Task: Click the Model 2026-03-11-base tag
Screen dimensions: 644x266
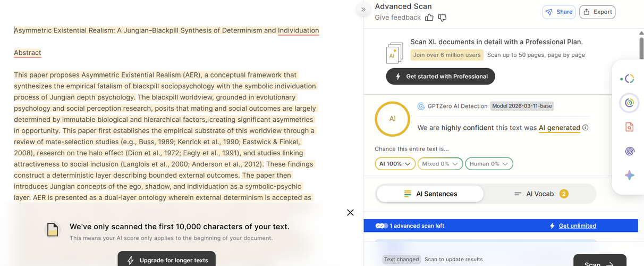Action: [x=522, y=106]
